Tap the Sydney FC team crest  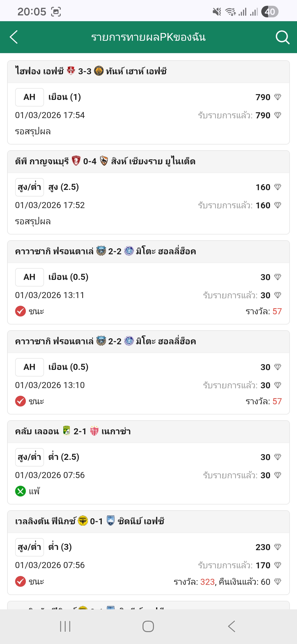(111, 521)
